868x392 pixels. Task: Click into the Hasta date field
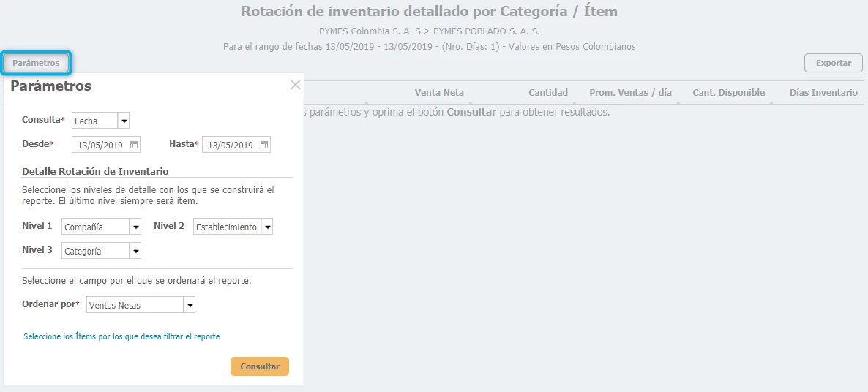[x=231, y=145]
